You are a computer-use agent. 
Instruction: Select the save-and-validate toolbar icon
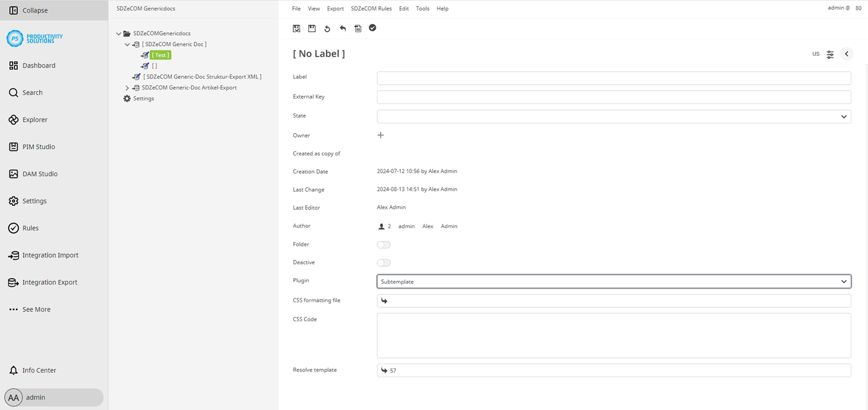point(297,28)
